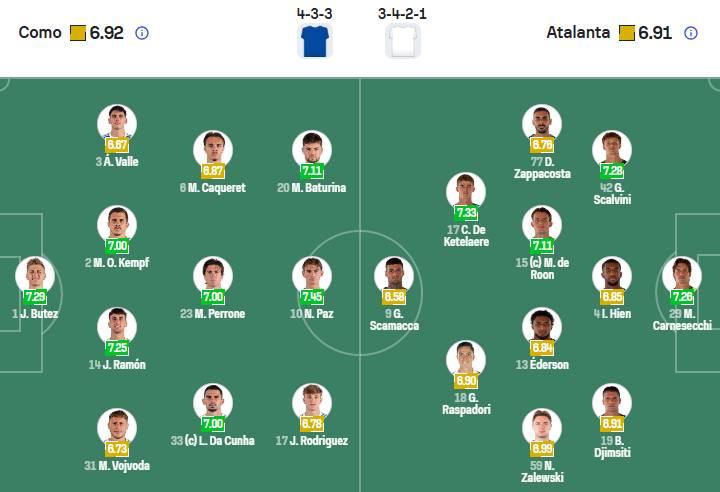The image size is (720, 492).
Task: Click Como's blue home shirt icon
Action: coord(315,41)
